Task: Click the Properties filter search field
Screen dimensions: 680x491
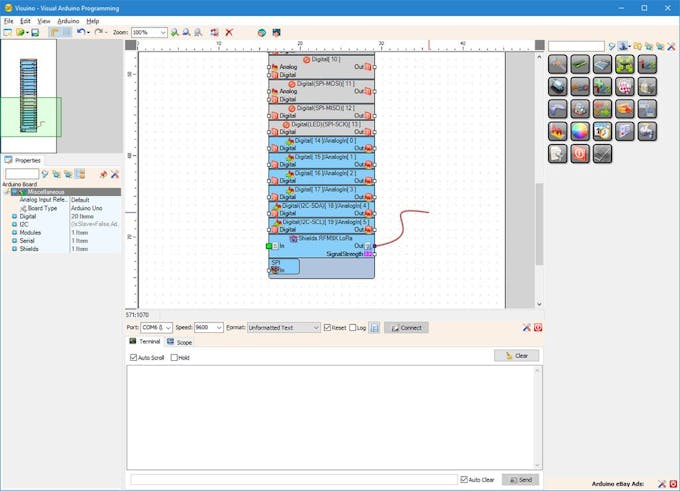Action: 22,174
